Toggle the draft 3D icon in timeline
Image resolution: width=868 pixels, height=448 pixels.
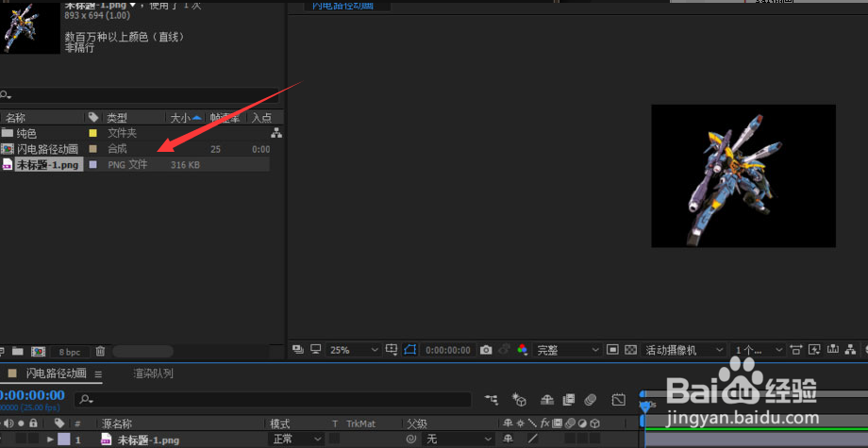(x=519, y=399)
